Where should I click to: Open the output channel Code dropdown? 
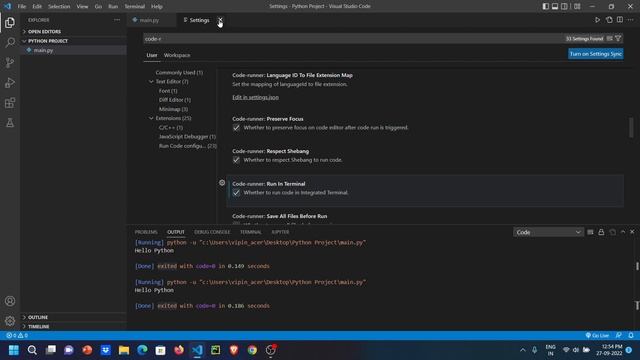[548, 232]
